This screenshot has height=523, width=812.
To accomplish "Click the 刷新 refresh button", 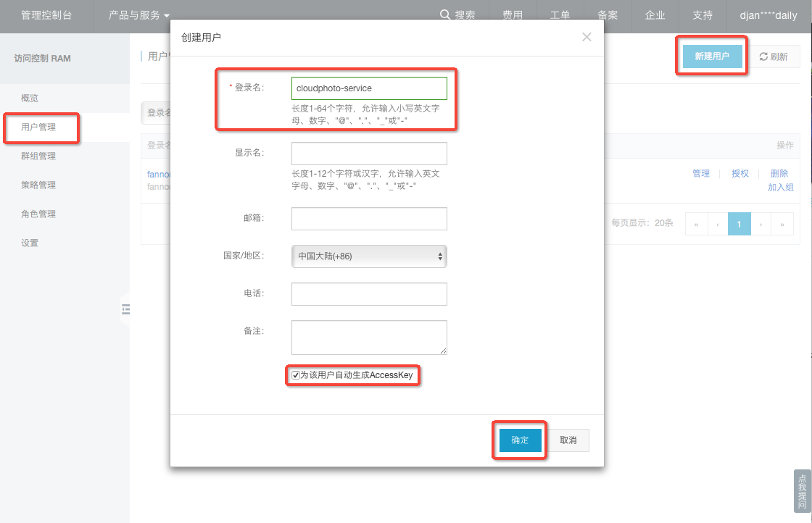I will 773,57.
